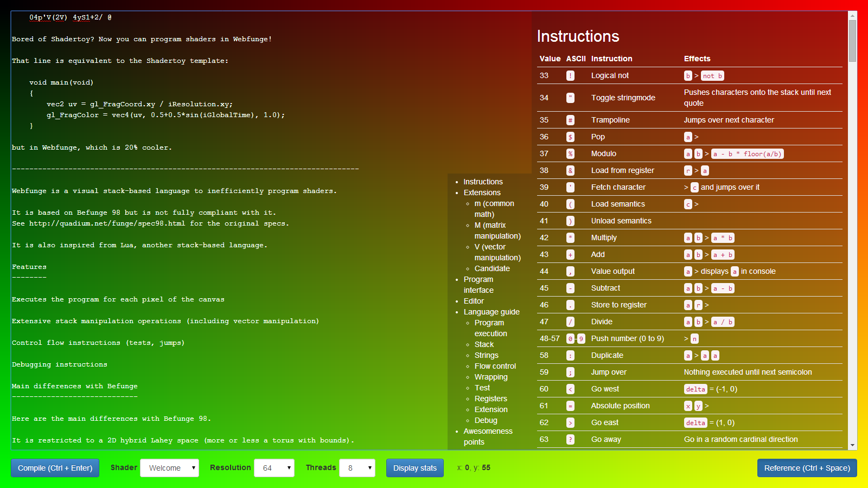Screen dimensions: 868x488
Task: Click the Go east '>' ASCII symbol
Action: [x=570, y=423]
